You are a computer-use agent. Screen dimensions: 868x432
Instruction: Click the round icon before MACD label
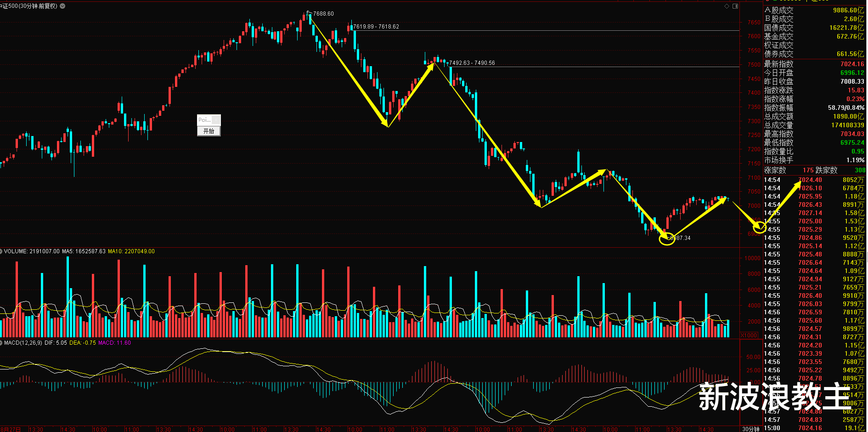click(1, 343)
